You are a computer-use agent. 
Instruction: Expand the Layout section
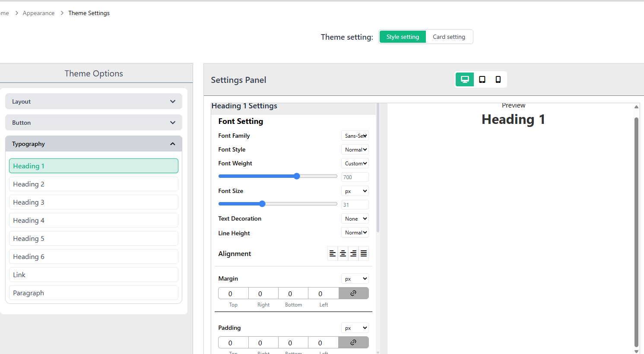click(x=94, y=101)
